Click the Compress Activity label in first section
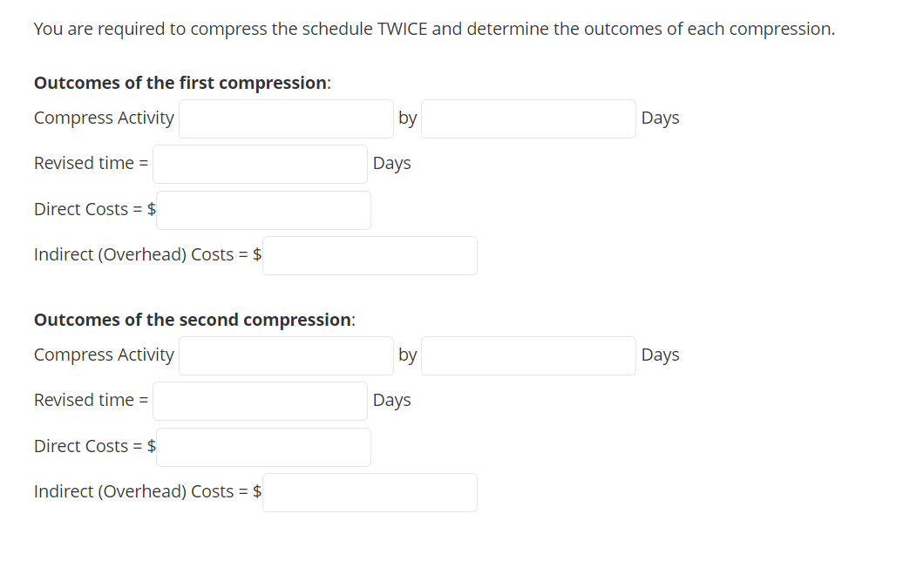This screenshot has height=588, width=903. tap(104, 118)
